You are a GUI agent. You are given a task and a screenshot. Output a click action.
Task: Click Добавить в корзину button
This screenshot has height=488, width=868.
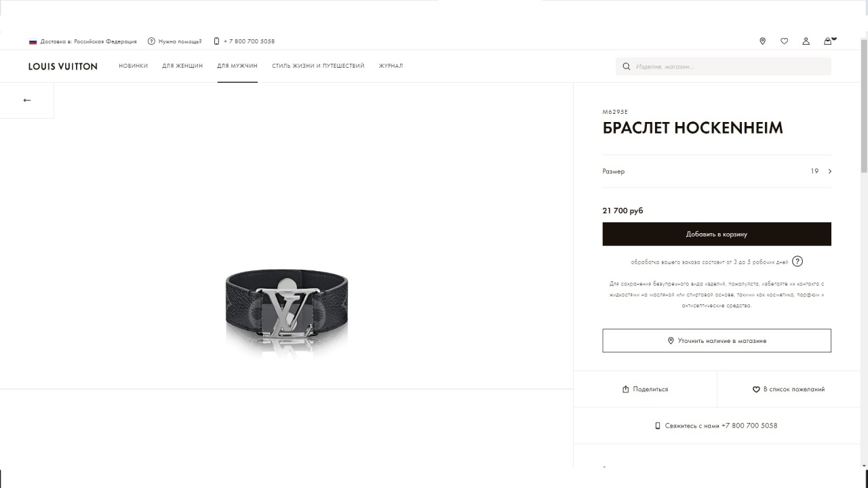[x=717, y=234]
